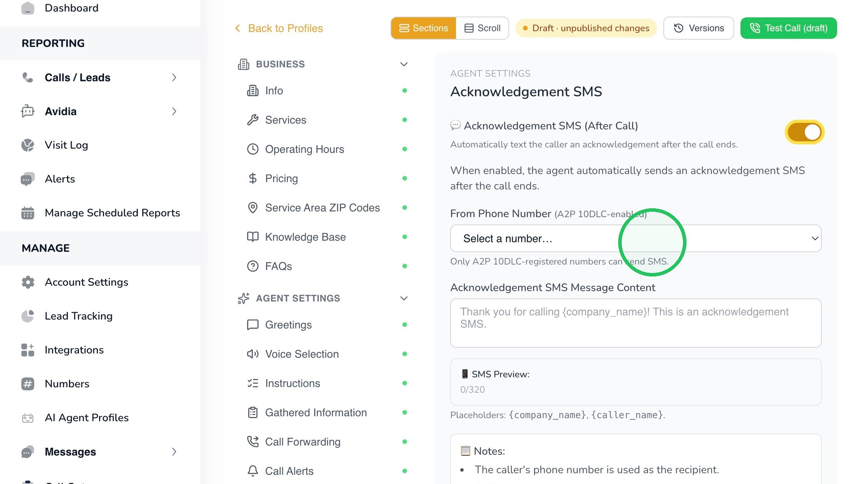The height and width of the screenshot is (484, 868).
Task: Click the Alerts chat bubble icon
Action: coord(28,179)
